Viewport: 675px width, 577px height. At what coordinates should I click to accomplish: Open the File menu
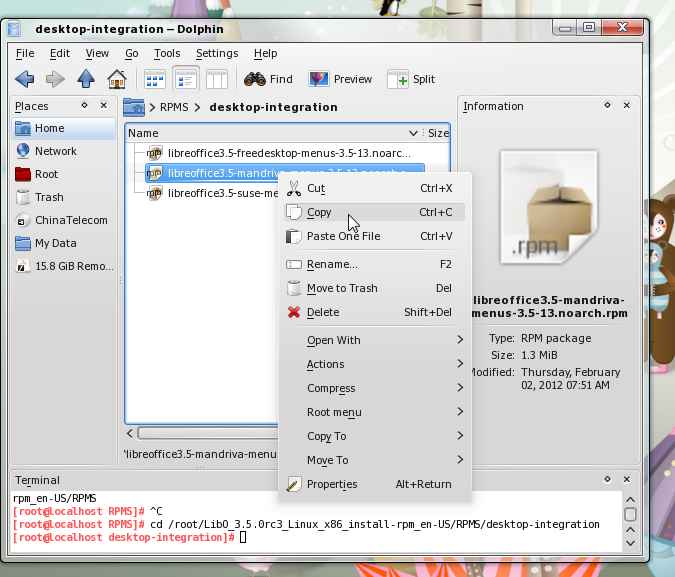coord(25,53)
